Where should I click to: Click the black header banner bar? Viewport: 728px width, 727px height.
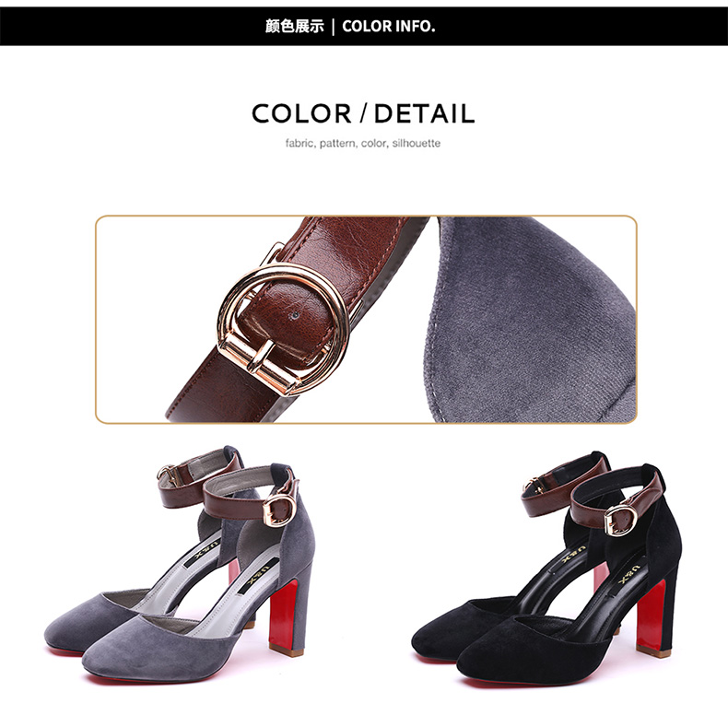pyautogui.click(x=364, y=26)
